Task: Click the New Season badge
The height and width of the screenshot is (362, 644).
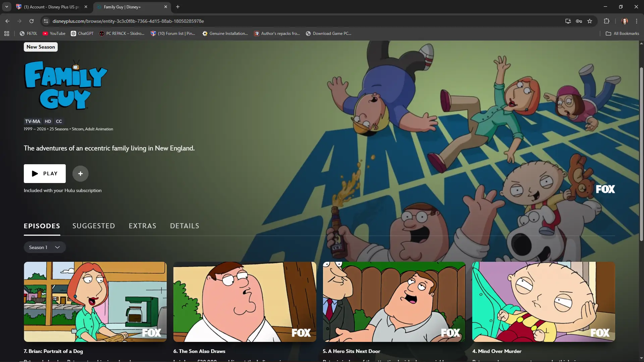Action: point(41,47)
